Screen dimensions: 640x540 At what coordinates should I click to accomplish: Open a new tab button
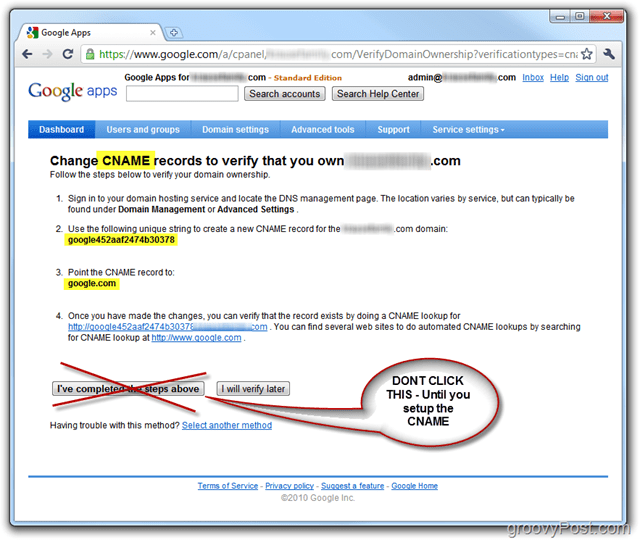[x=173, y=33]
